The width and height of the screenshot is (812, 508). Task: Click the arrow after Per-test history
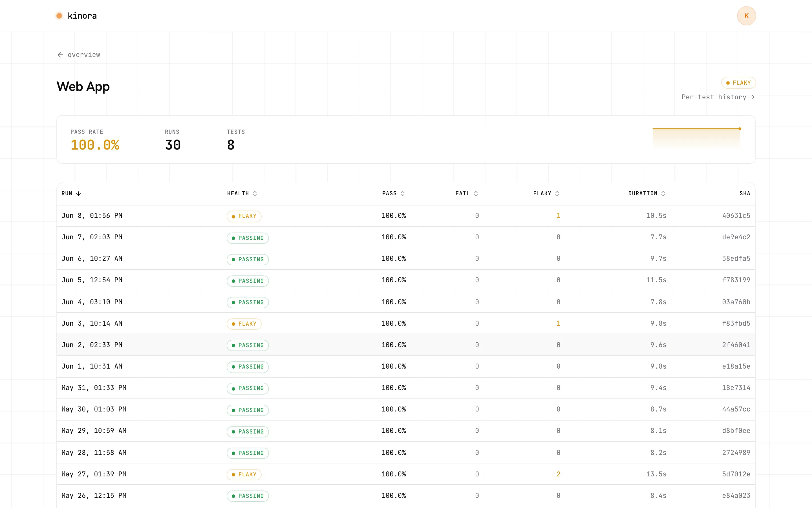752,97
